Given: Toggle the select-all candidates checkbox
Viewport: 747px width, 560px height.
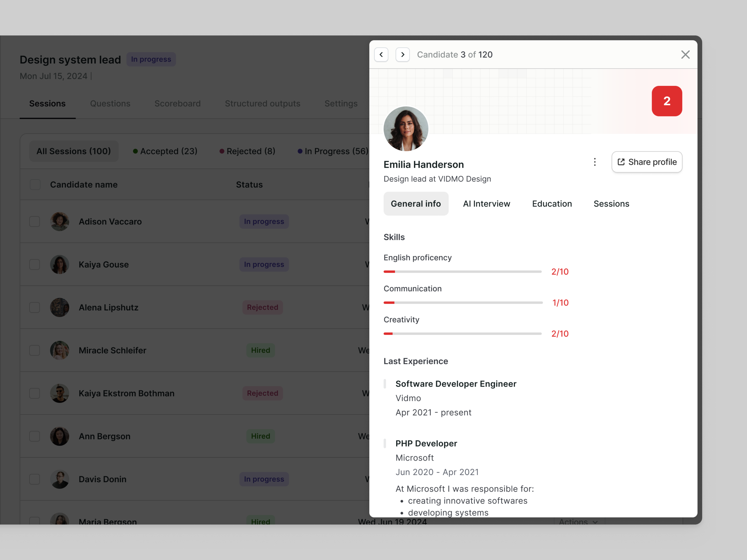Looking at the screenshot, I should point(35,184).
